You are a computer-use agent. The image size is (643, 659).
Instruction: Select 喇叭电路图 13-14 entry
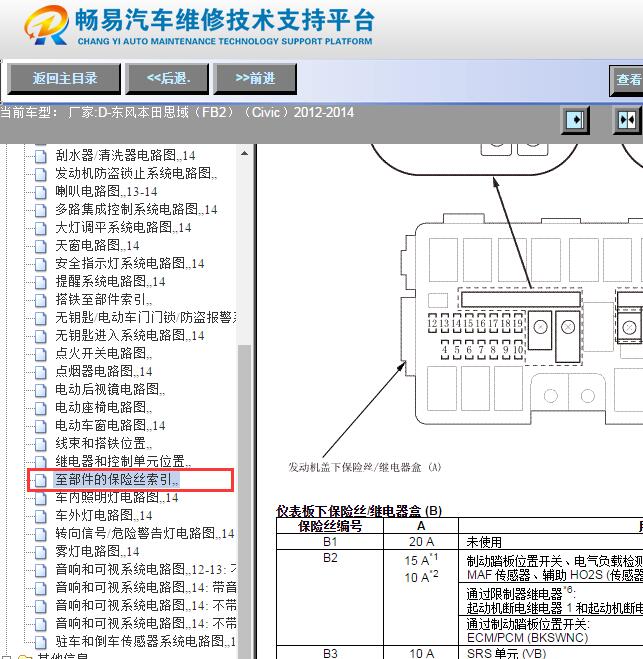coord(106,192)
